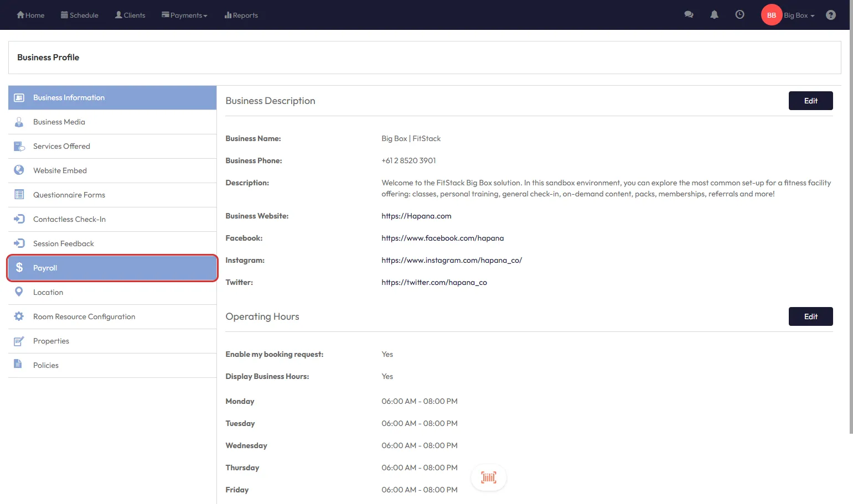Image resolution: width=853 pixels, height=504 pixels.
Task: Expand the Payments dropdown menu
Action: pyautogui.click(x=184, y=15)
